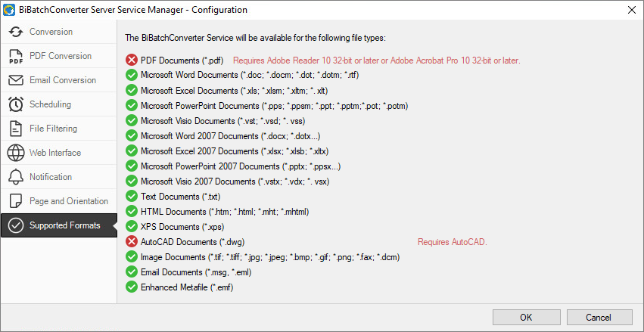The height and width of the screenshot is (332, 644).
Task: Select the Supported Formats tab
Action: [59, 225]
